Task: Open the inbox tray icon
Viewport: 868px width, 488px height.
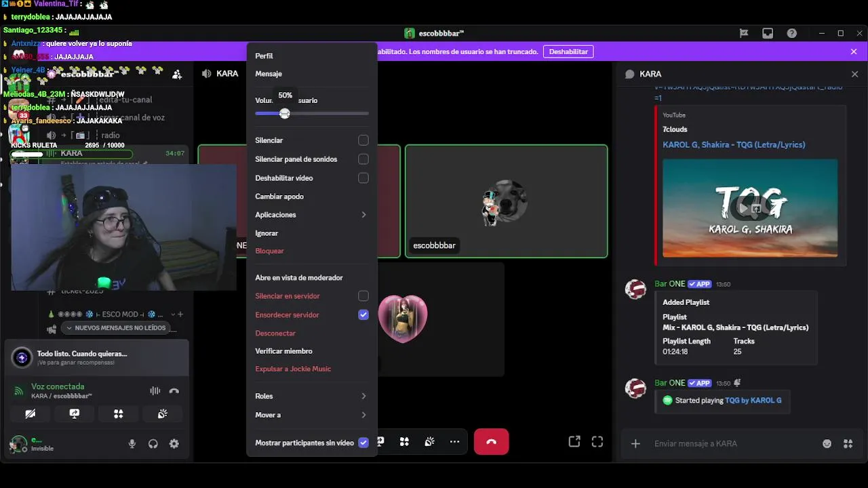Action: 768,33
